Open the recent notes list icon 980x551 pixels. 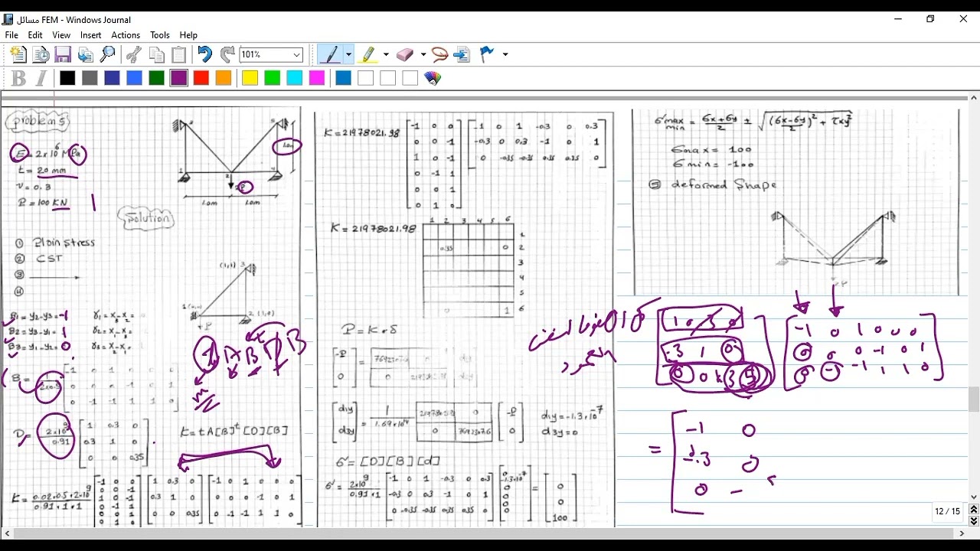point(41,54)
